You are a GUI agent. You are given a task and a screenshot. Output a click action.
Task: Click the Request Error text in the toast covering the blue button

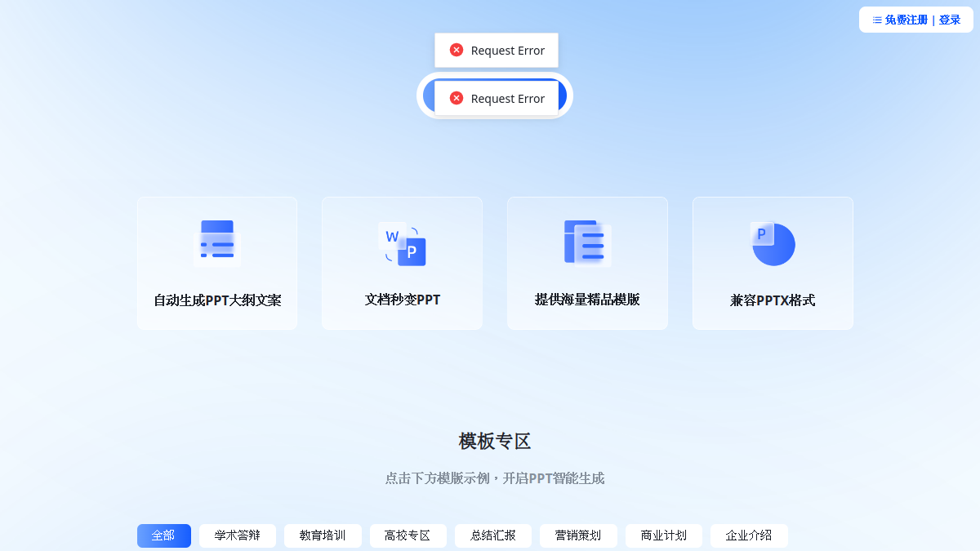coord(508,99)
